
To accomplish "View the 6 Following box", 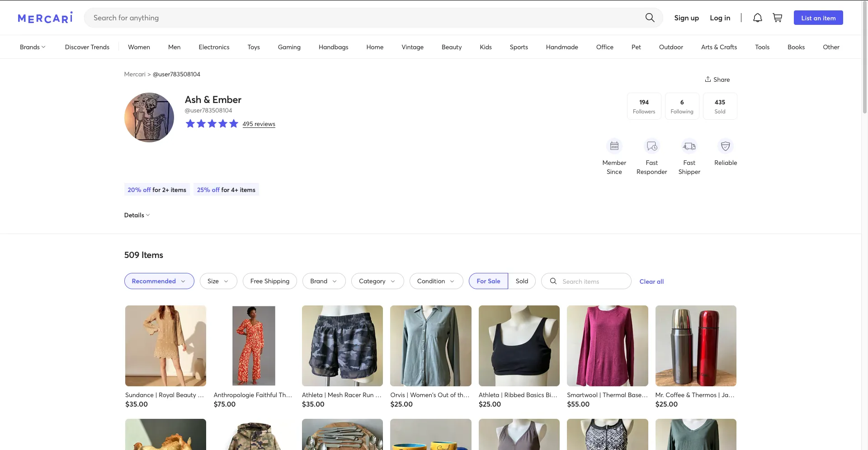I will pyautogui.click(x=682, y=106).
